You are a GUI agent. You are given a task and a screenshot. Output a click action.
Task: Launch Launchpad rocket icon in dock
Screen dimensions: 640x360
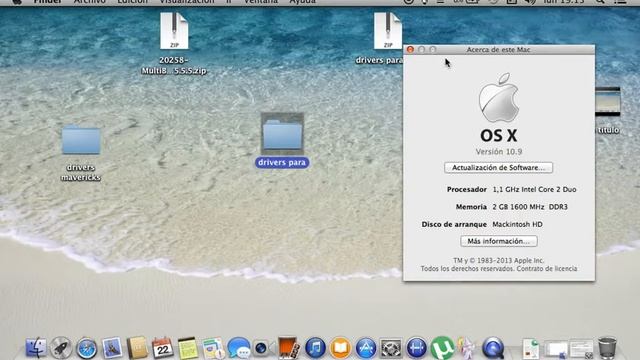tap(61, 348)
